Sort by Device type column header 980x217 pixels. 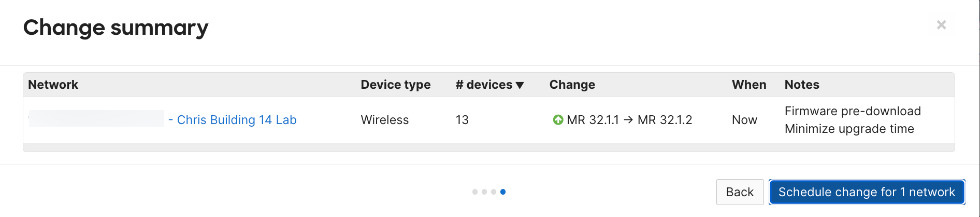[396, 85]
